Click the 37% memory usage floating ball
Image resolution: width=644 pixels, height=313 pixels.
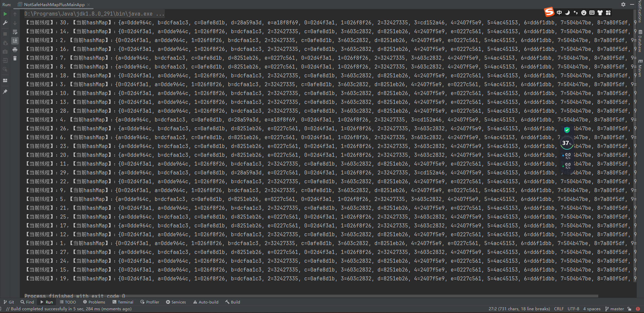click(567, 143)
